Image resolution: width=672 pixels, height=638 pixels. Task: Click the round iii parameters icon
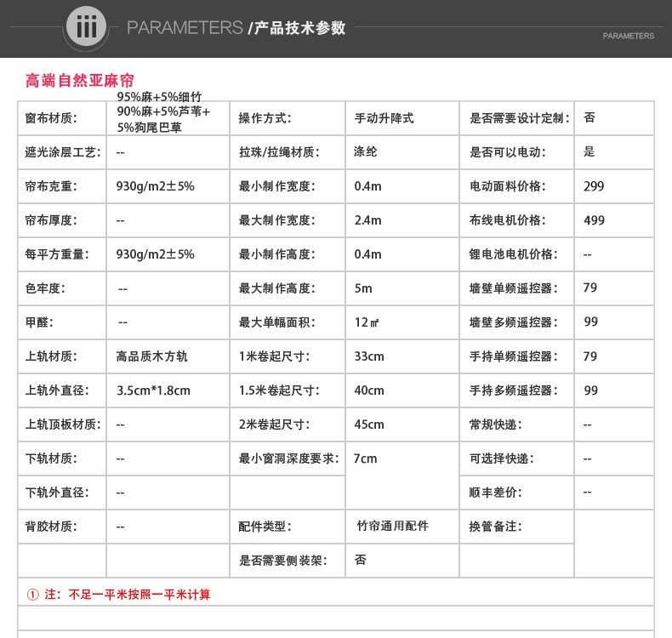[87, 26]
